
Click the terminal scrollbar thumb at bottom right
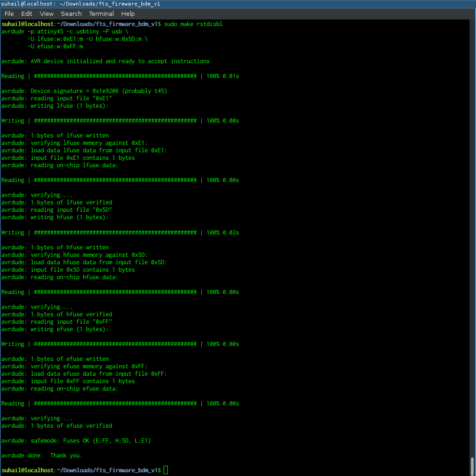(472, 465)
